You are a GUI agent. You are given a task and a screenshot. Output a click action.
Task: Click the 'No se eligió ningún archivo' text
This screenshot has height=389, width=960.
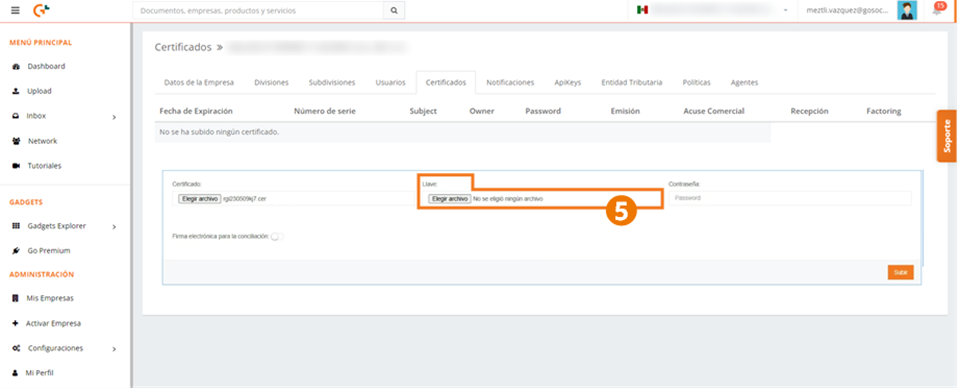(x=508, y=198)
